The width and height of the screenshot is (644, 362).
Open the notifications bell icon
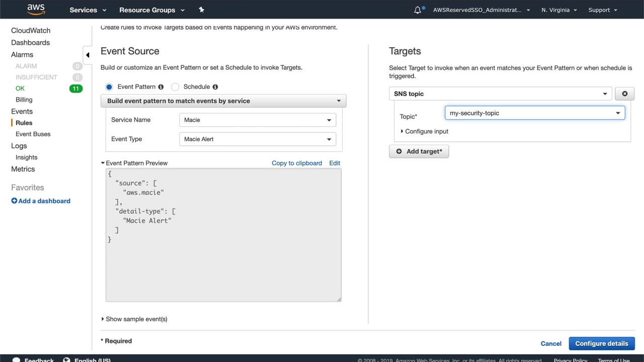coord(418,10)
